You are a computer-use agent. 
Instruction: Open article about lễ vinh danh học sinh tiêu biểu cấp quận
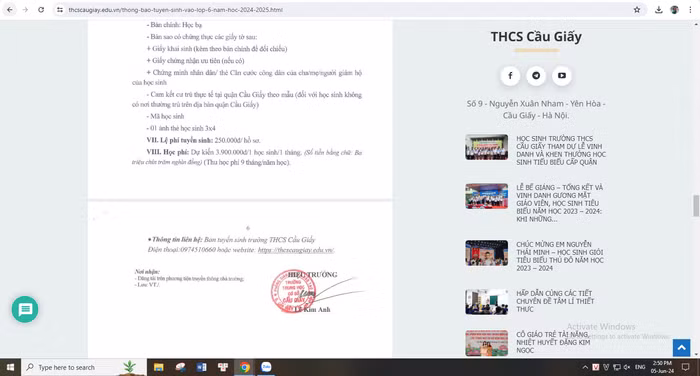(x=561, y=150)
